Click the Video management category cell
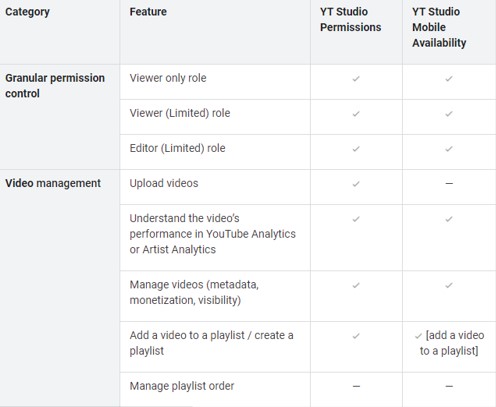 click(53, 183)
